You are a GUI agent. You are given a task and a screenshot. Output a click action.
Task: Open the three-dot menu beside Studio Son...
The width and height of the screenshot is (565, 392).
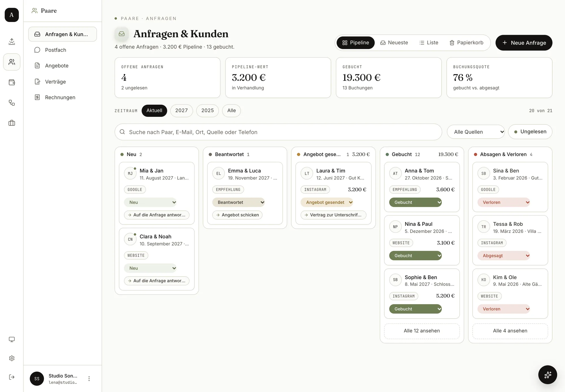(x=89, y=379)
